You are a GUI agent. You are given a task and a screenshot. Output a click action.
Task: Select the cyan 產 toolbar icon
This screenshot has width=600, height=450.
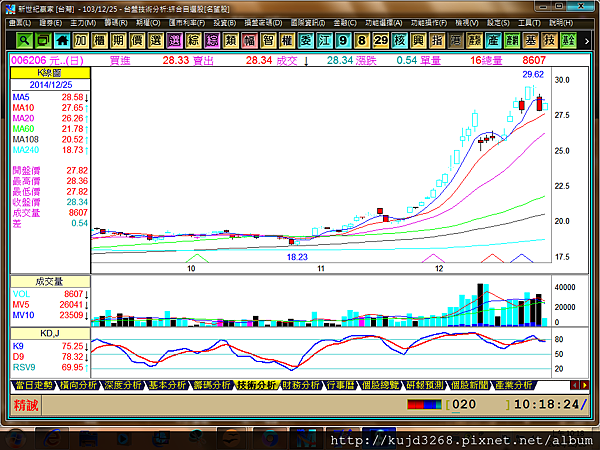pyautogui.click(x=493, y=40)
